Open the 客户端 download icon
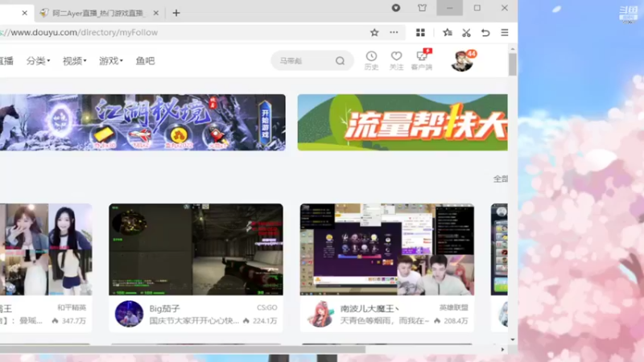 [x=422, y=60]
